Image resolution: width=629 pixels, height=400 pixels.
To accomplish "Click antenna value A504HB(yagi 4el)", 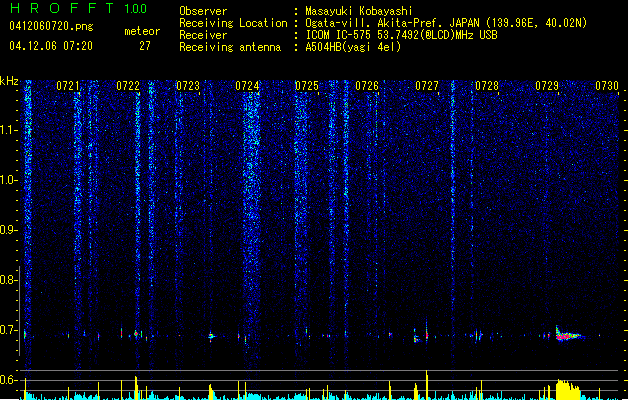I will [x=353, y=47].
